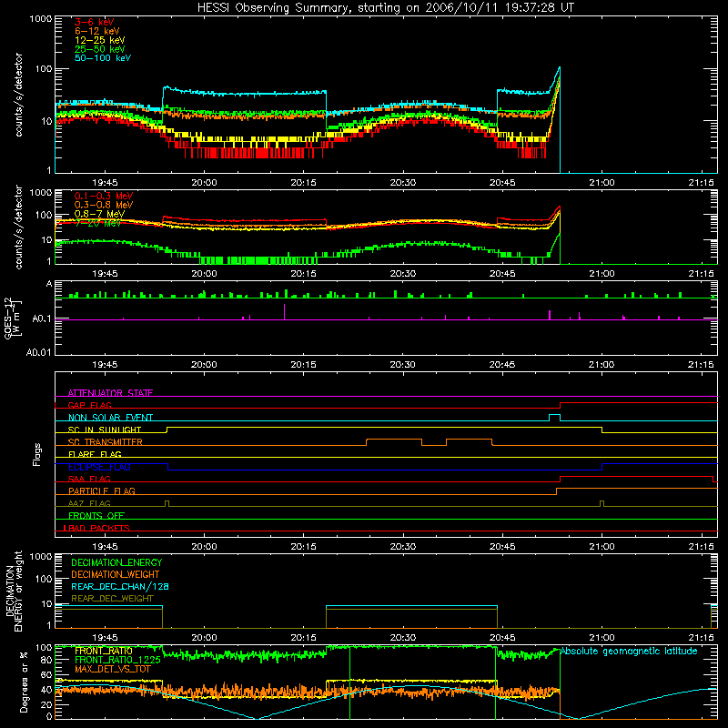Click the Flags vertical axis title
The width and height of the screenshot is (728, 728).
[37, 454]
